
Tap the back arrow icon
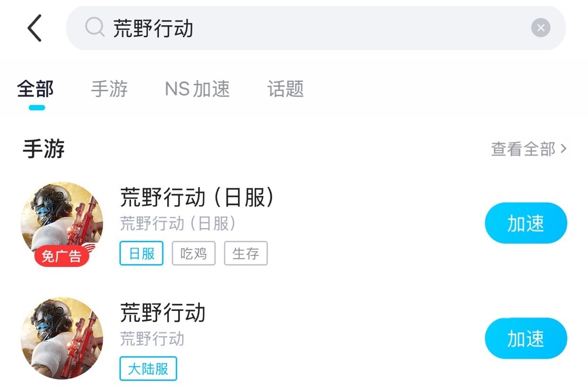35,28
